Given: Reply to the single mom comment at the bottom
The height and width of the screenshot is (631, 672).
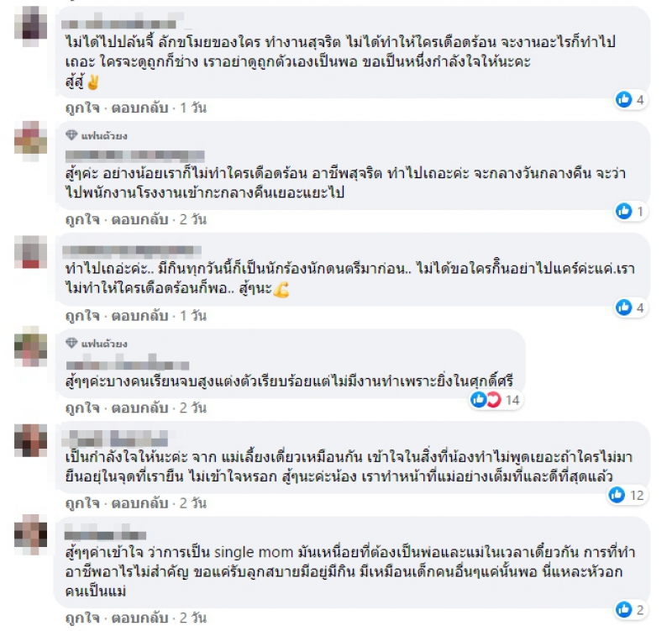Looking at the screenshot, I should [x=139, y=618].
